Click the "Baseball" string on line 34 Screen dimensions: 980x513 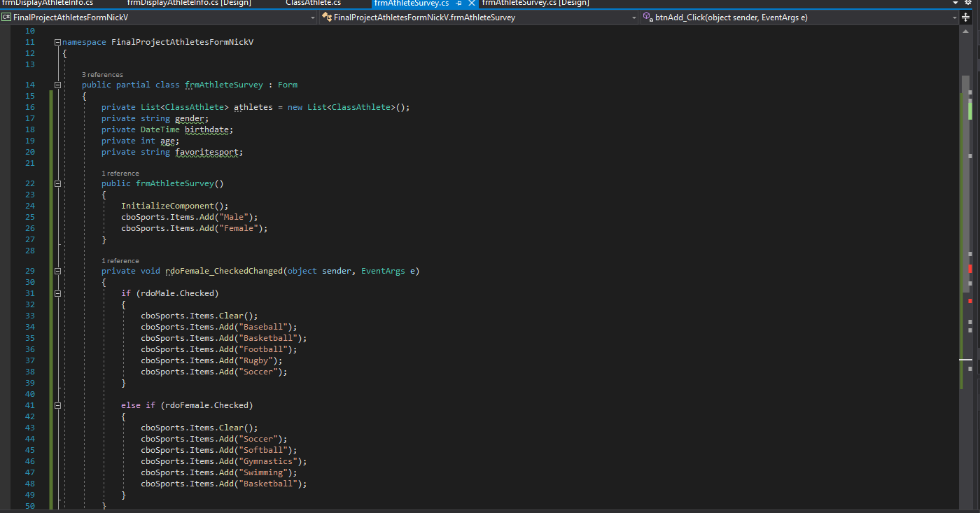(263, 328)
